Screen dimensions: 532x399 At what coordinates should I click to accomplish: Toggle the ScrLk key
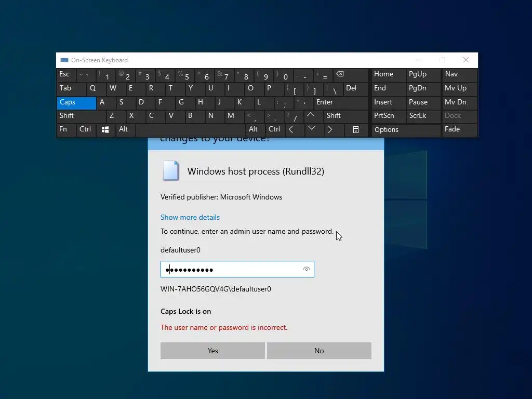[423, 116]
